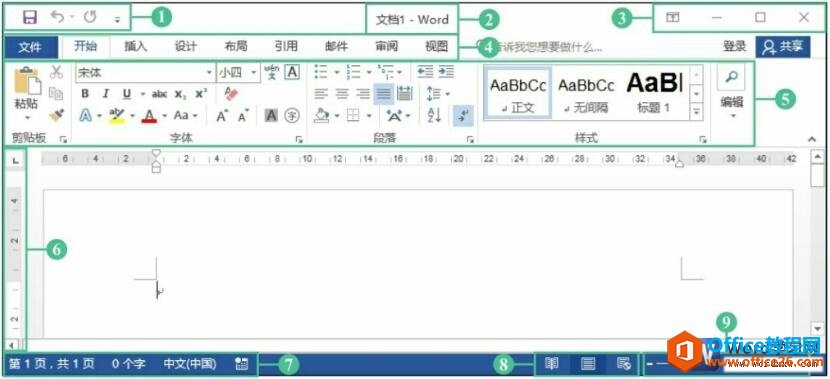Switch to the 审阅 tab
This screenshot has width=830, height=379.
click(386, 47)
